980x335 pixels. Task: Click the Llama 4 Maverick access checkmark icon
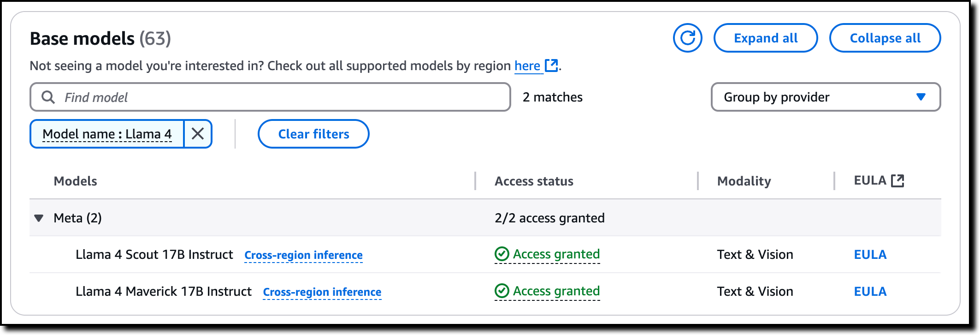coord(502,291)
